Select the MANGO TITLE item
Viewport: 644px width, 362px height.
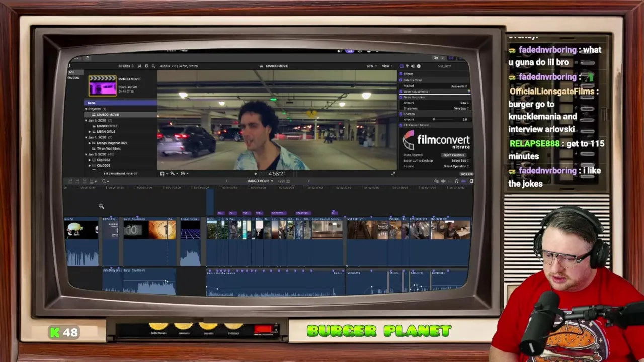click(x=107, y=126)
